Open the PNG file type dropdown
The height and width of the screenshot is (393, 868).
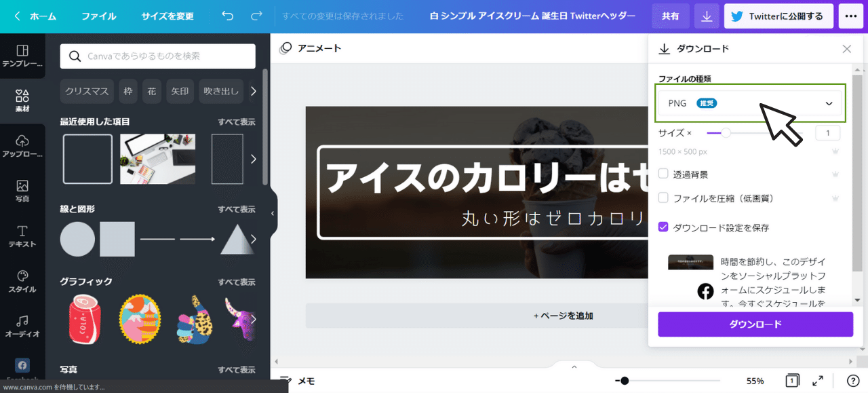pos(750,103)
